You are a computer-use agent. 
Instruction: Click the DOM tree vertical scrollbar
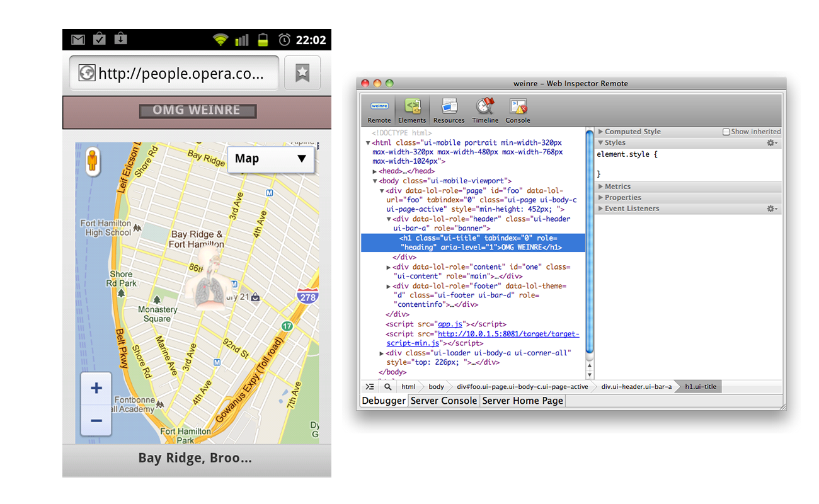pos(590,239)
